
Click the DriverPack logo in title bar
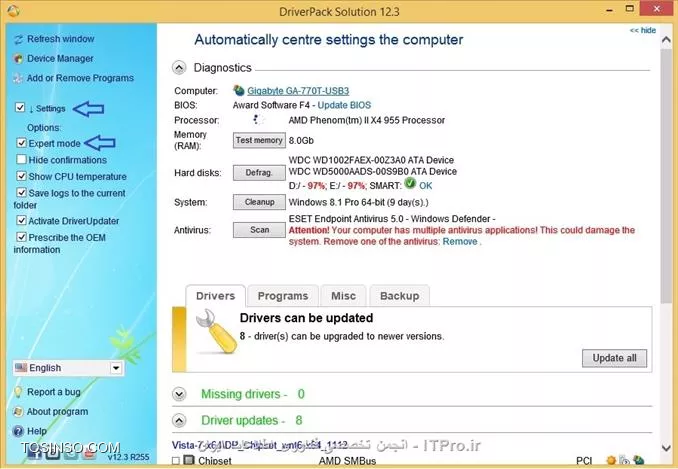coord(13,11)
